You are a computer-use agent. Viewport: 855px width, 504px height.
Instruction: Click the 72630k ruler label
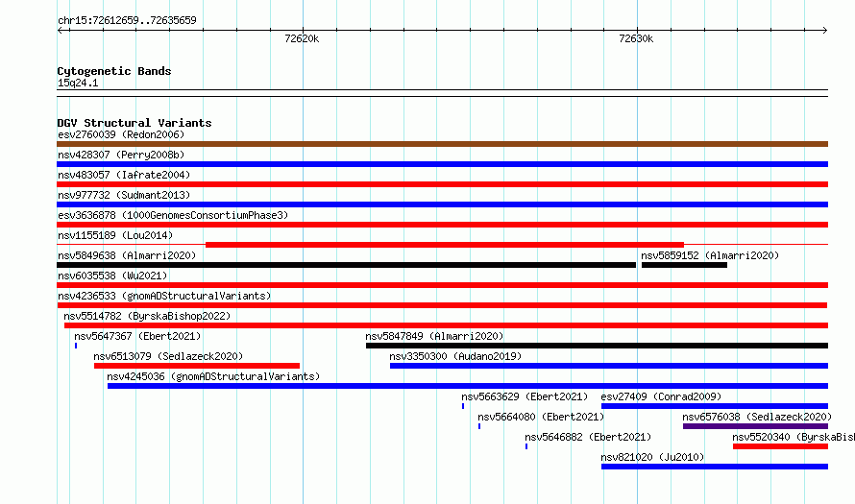(636, 38)
